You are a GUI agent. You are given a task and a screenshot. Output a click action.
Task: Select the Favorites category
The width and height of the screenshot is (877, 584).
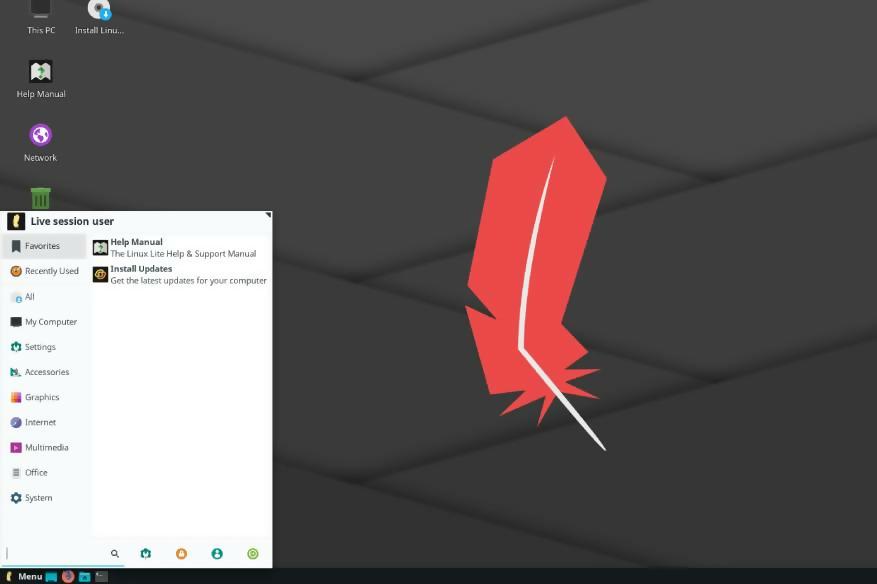(x=44, y=246)
